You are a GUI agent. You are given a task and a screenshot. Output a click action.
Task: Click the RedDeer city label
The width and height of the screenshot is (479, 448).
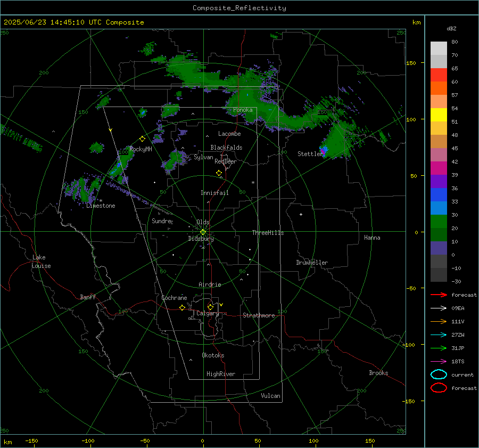[x=226, y=161]
